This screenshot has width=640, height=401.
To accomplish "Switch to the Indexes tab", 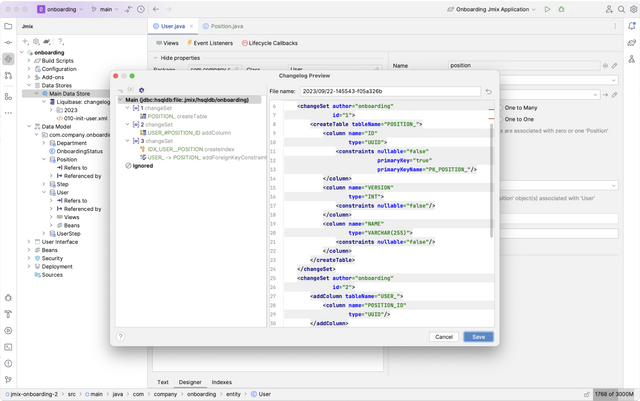I will click(x=222, y=382).
